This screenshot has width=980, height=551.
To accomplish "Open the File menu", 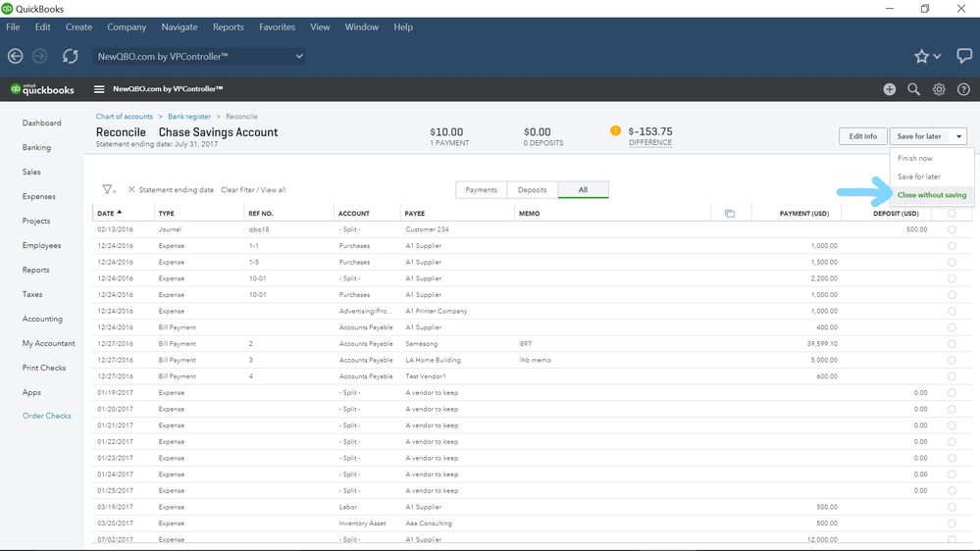I will [13, 26].
